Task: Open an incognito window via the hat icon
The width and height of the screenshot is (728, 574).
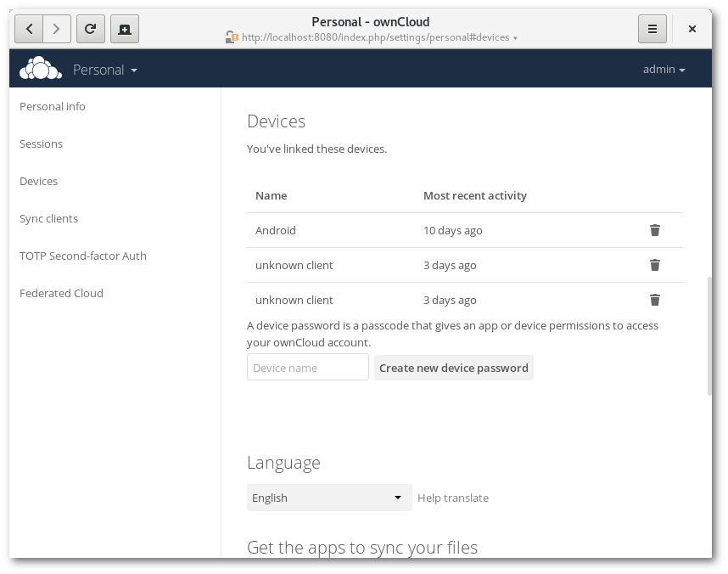Action: (125, 28)
